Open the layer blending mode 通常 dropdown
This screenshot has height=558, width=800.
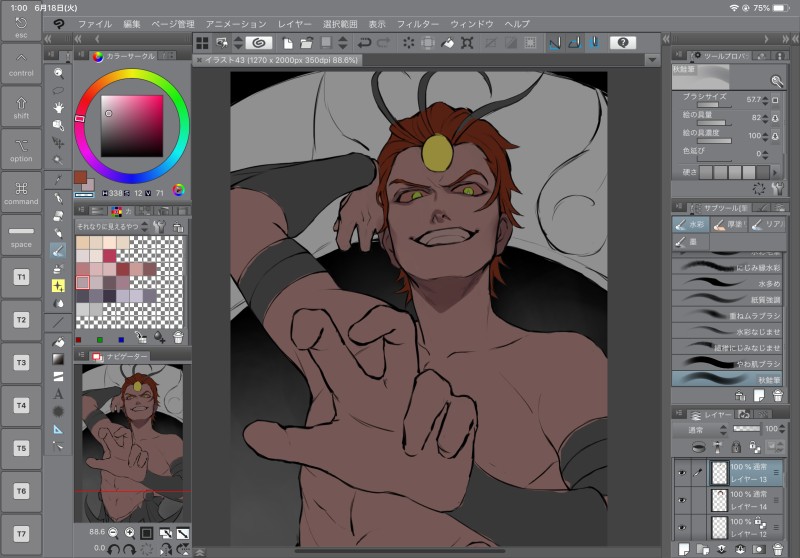point(701,430)
